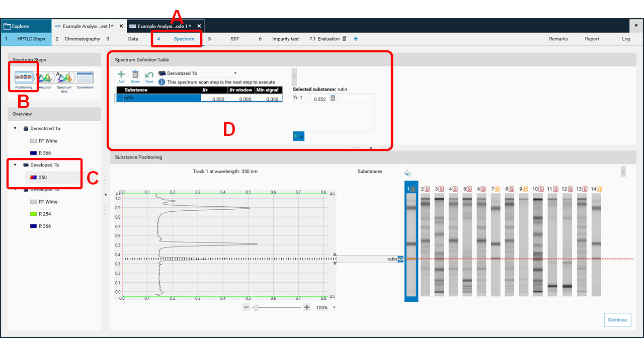Click the zoom slider plus button
Screen dimensions: 644x338
(x=307, y=307)
